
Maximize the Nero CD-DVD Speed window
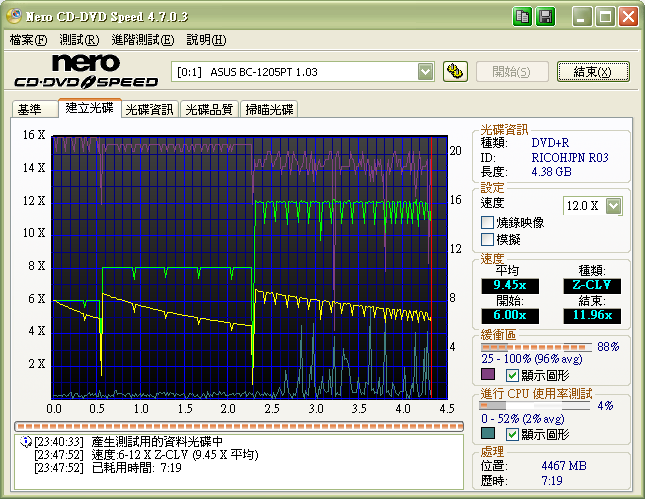[x=605, y=17]
